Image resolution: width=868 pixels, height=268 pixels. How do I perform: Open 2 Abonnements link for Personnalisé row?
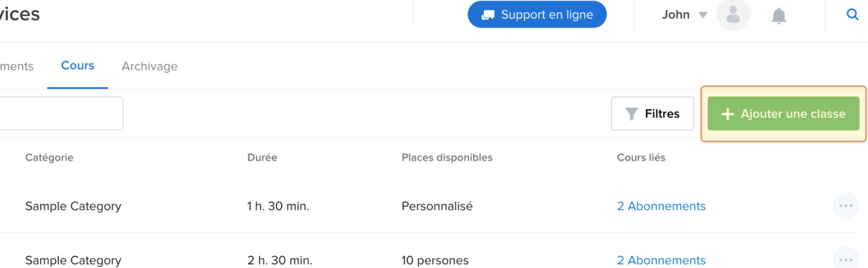point(661,206)
